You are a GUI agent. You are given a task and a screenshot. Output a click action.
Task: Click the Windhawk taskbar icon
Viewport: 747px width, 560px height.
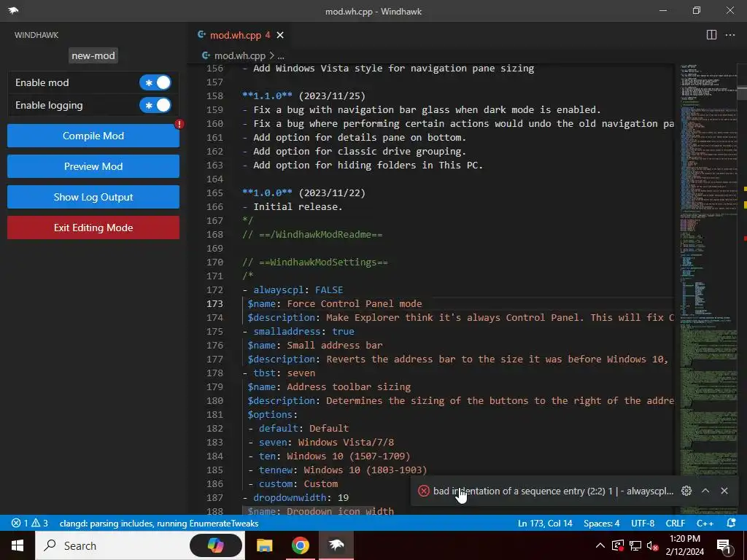point(336,545)
